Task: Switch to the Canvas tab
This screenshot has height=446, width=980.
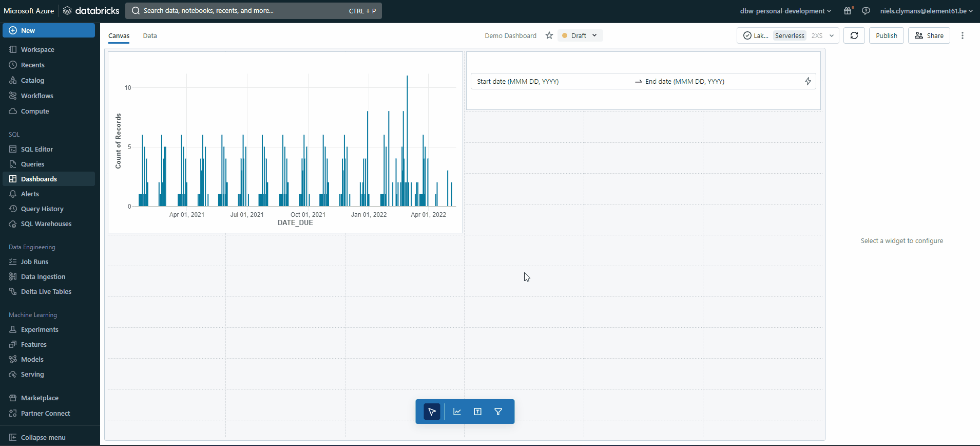Action: (119, 35)
